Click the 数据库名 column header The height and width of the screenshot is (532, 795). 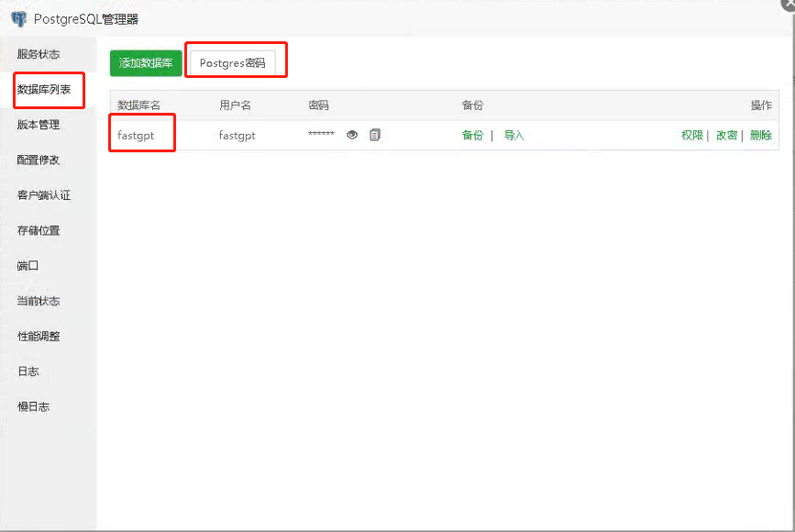pos(138,105)
